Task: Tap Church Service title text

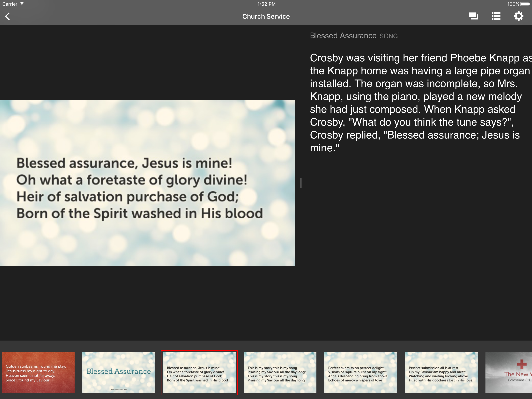Action: click(266, 16)
